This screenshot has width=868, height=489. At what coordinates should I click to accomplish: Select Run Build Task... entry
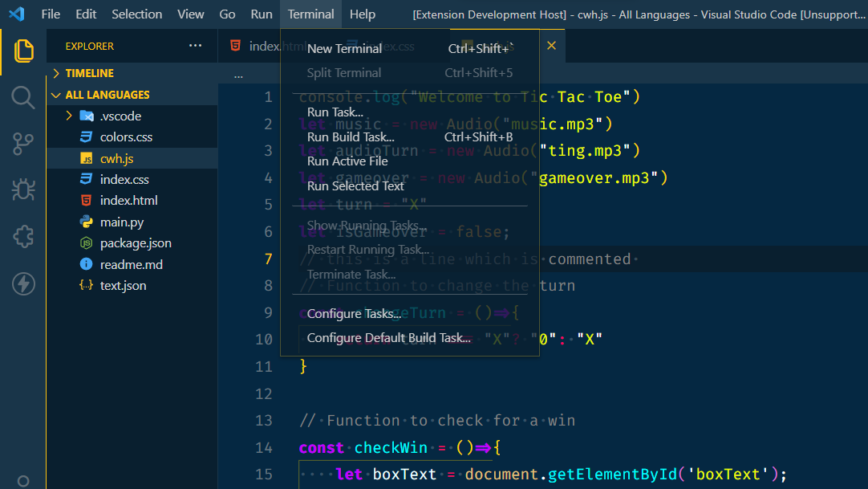[410, 137]
